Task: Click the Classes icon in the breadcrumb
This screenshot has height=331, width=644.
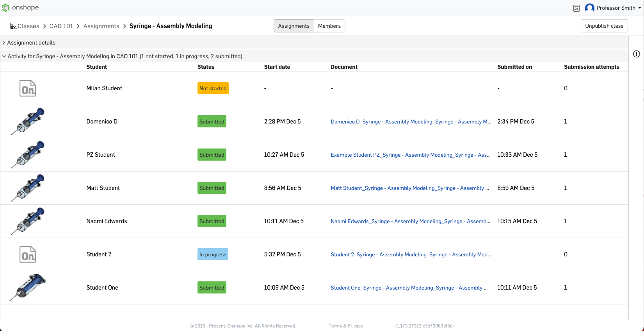Action: pos(13,26)
